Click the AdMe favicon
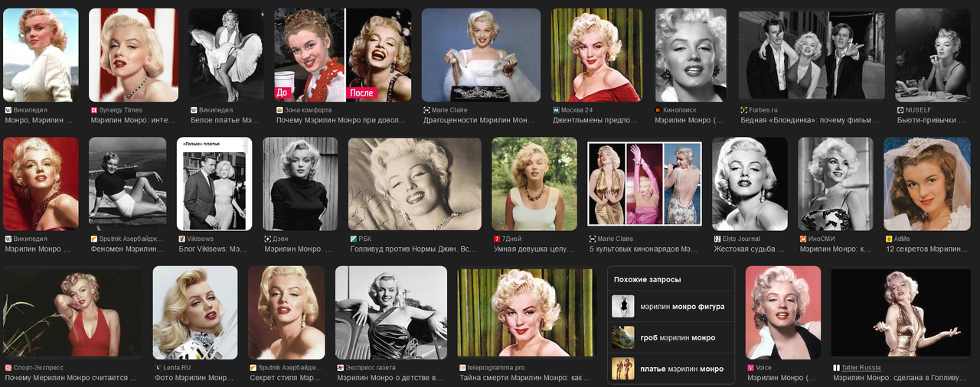 coord(888,239)
